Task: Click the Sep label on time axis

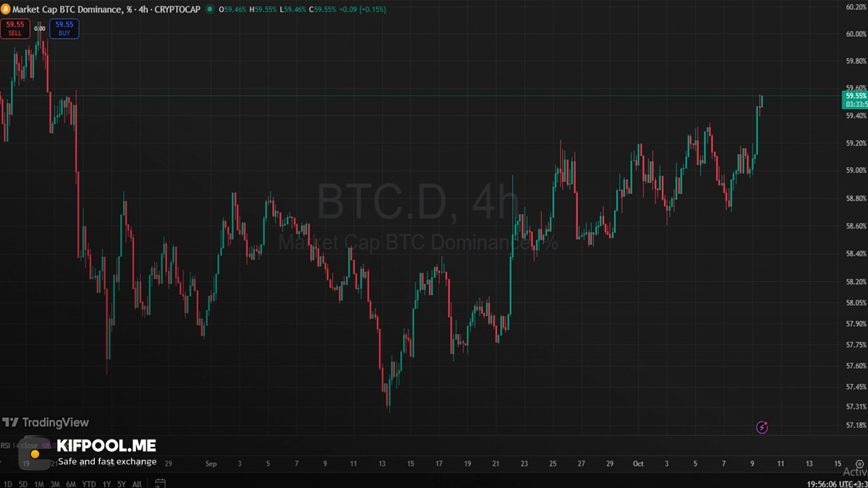Action: coord(210,463)
